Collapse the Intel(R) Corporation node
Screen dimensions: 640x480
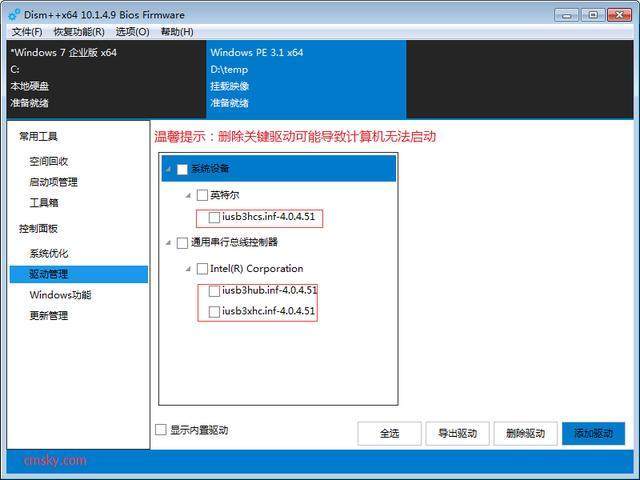click(x=187, y=268)
